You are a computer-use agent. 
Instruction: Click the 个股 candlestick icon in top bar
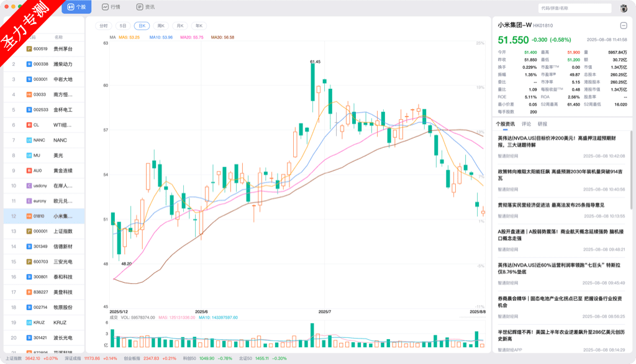coord(70,7)
